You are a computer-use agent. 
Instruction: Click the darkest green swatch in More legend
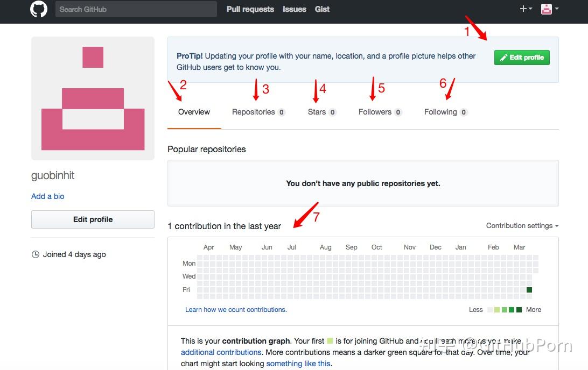coord(519,310)
